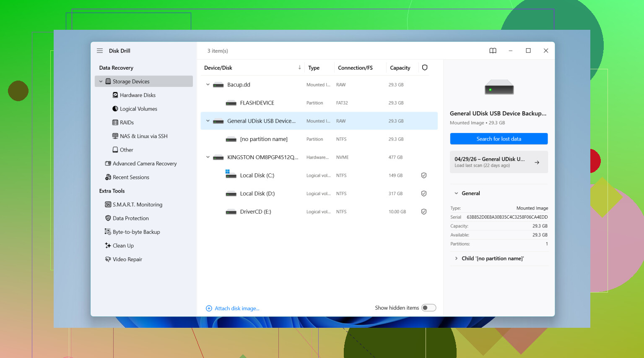Sort by the Capacity column header
This screenshot has width=644, height=358.
click(x=400, y=68)
